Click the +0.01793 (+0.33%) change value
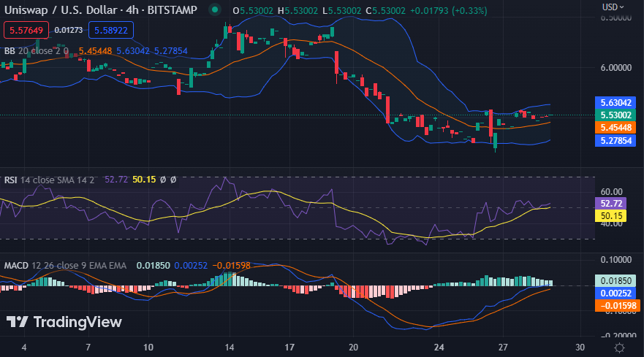Image resolution: width=644 pixels, height=357 pixels. point(449,11)
